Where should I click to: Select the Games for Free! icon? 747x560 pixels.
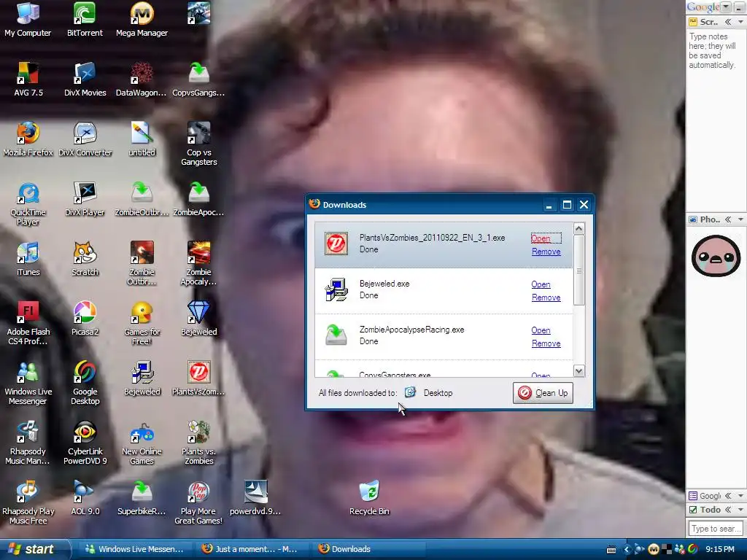click(142, 323)
